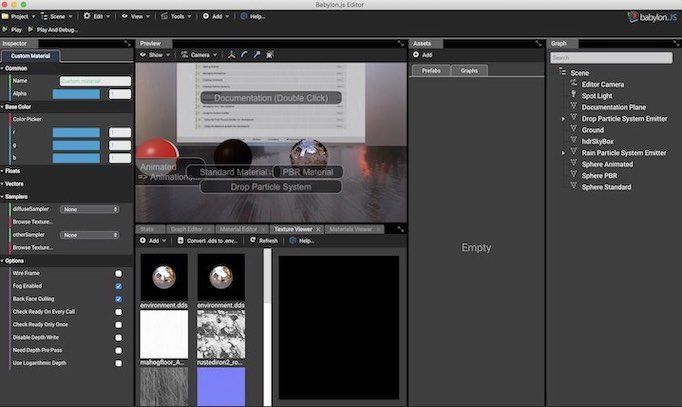Expand the Drop Particle System Emitter node

coord(563,119)
